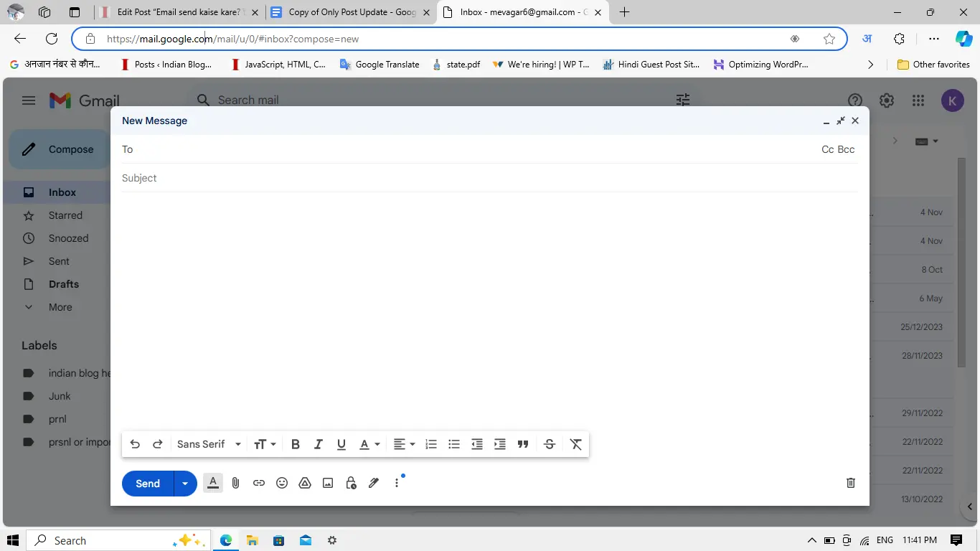
Task: Open the Junk label
Action: click(x=60, y=396)
